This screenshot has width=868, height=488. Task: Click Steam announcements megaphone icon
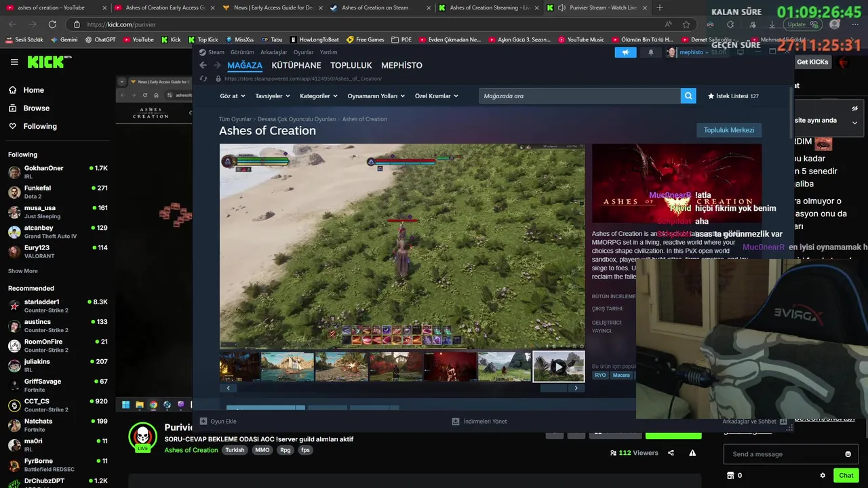click(625, 52)
